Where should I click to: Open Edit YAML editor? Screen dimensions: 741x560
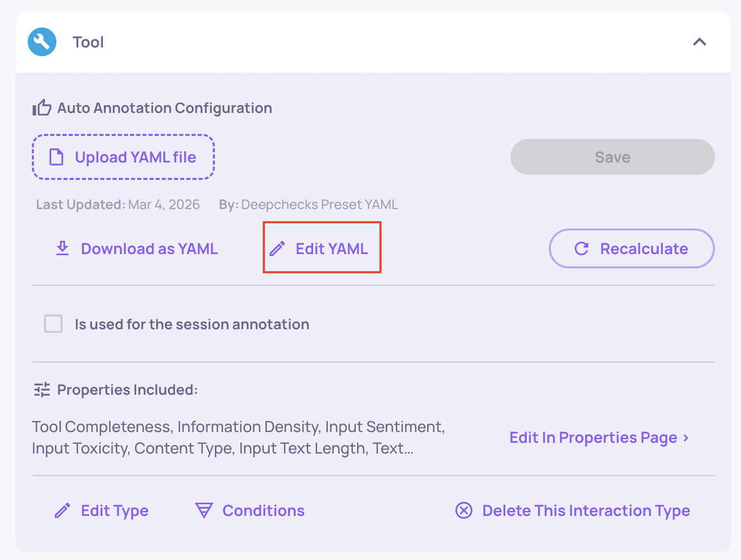pyautogui.click(x=331, y=249)
